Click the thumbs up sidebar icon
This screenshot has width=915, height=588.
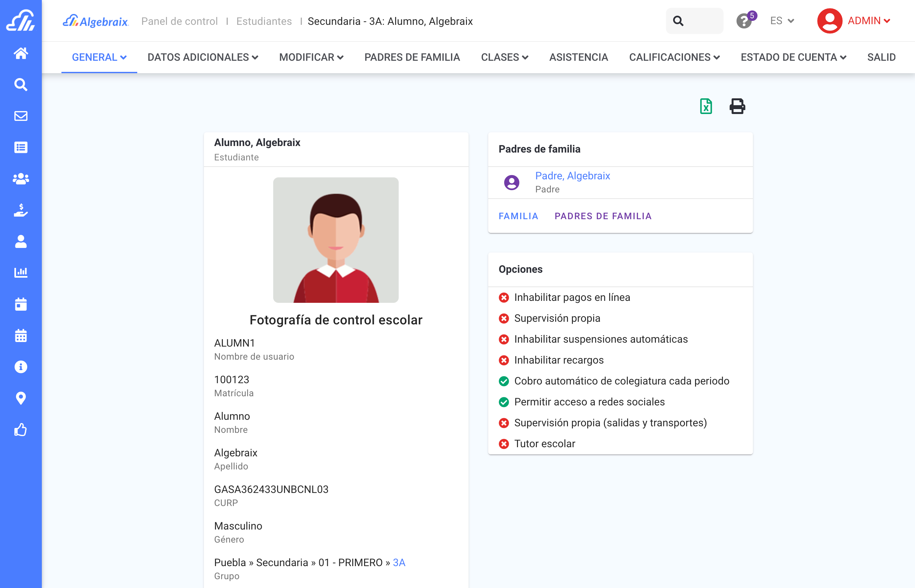point(21,430)
